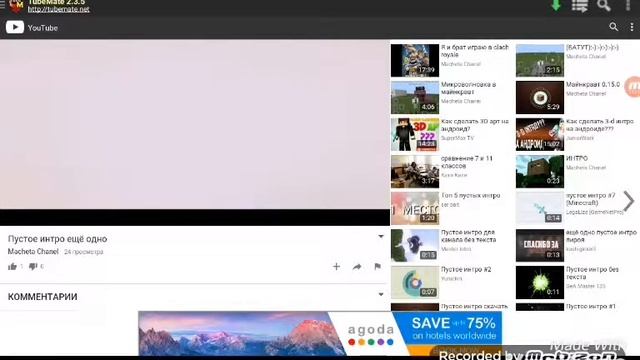Click the video title 'Пустое интро ещё одно'
Screen dimensions: 640x360
tap(57, 239)
